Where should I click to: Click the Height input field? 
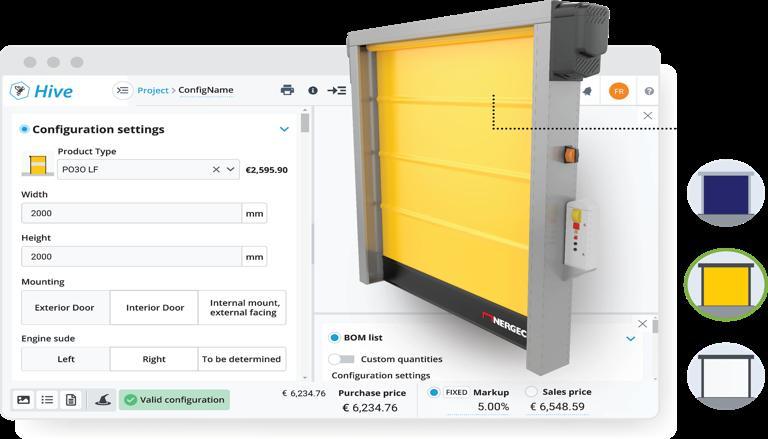[131, 257]
